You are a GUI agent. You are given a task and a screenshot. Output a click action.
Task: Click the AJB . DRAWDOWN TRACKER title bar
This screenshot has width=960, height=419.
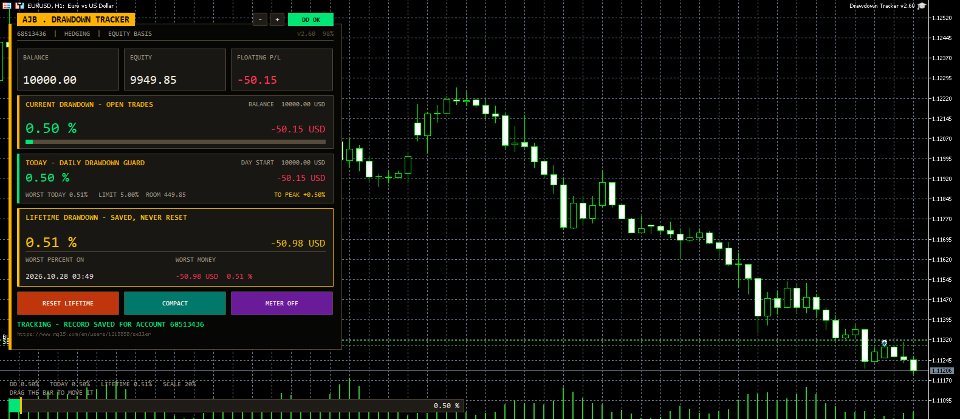pos(76,20)
